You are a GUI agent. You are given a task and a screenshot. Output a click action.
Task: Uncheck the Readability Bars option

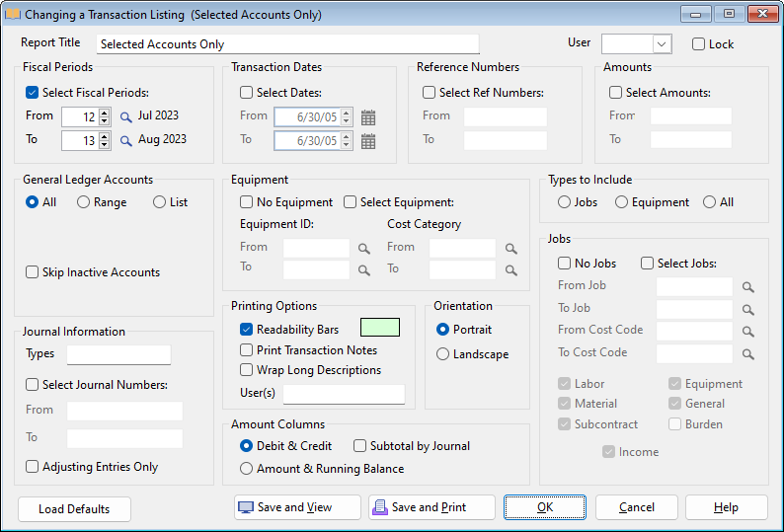pos(246,329)
